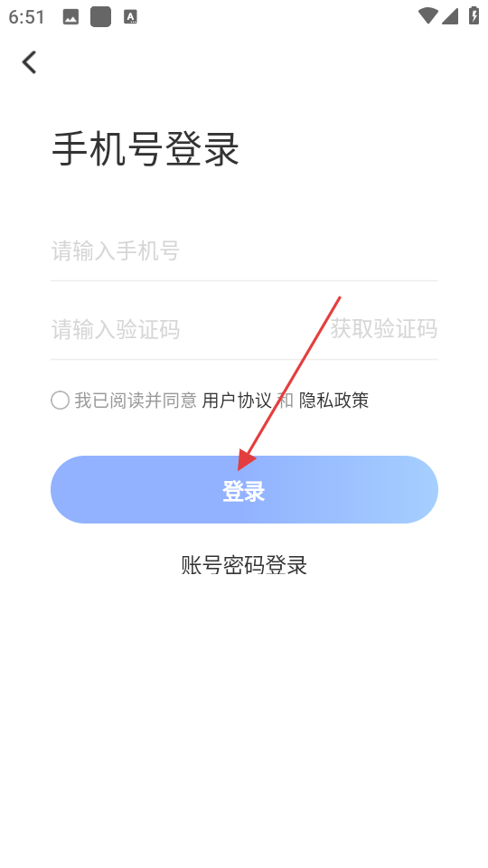Tap the cellular signal strength icon

(x=450, y=16)
